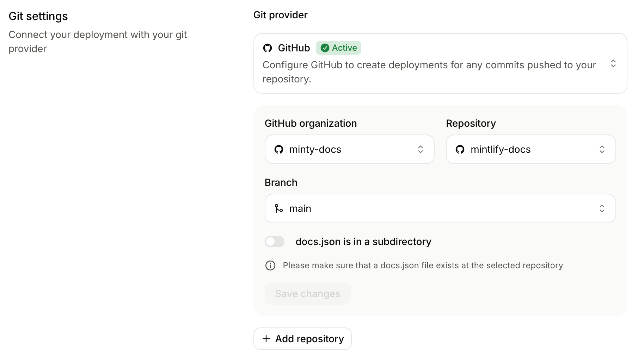
Task: Expand the Git provider selector chevrons
Action: coord(613,63)
